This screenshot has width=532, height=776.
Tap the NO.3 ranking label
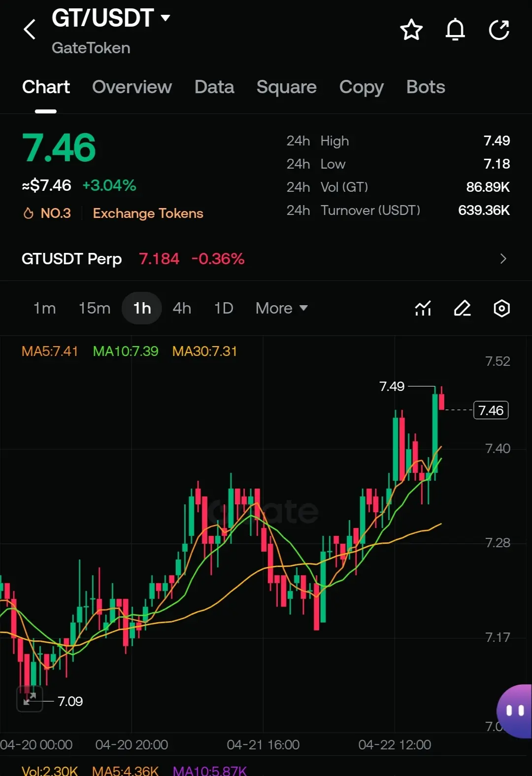pyautogui.click(x=56, y=213)
